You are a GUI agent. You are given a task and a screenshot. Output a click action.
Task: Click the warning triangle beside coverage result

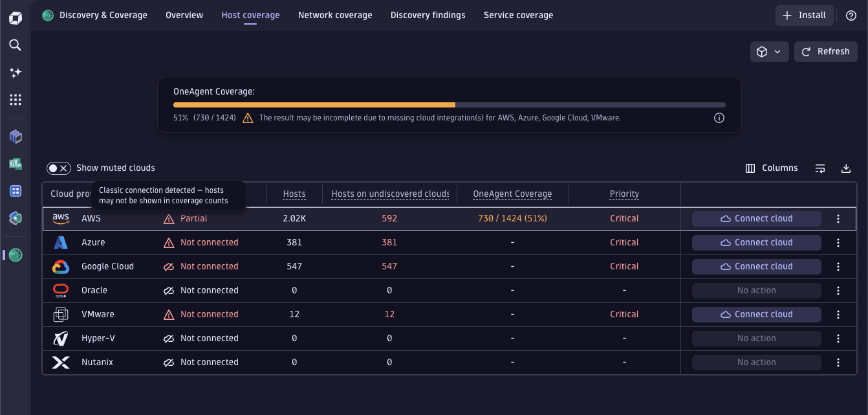248,118
